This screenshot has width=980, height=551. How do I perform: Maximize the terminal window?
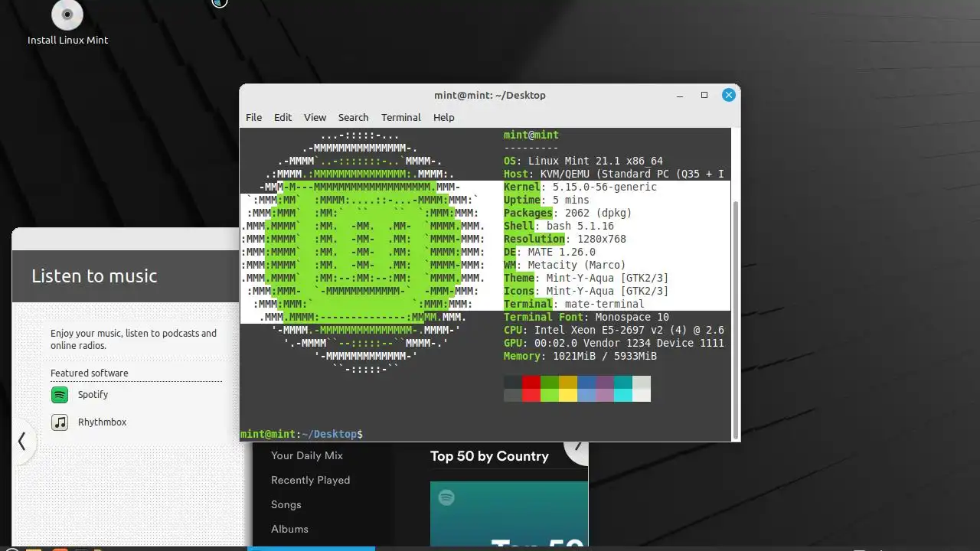[704, 96]
